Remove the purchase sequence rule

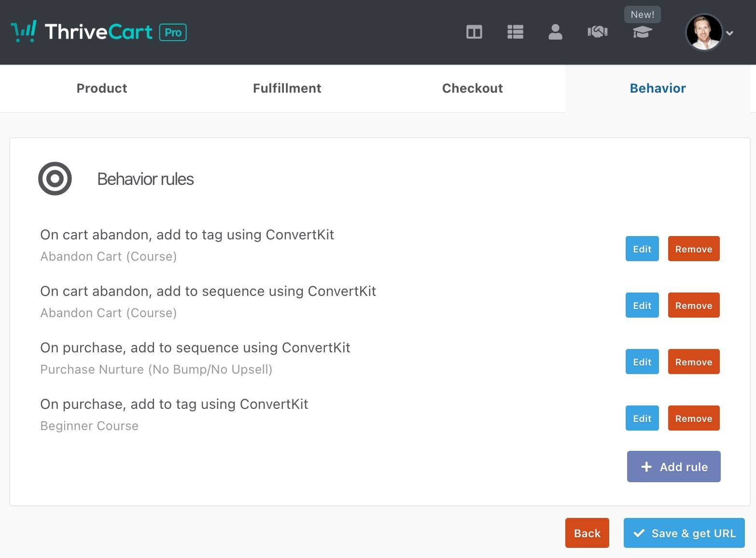(694, 362)
